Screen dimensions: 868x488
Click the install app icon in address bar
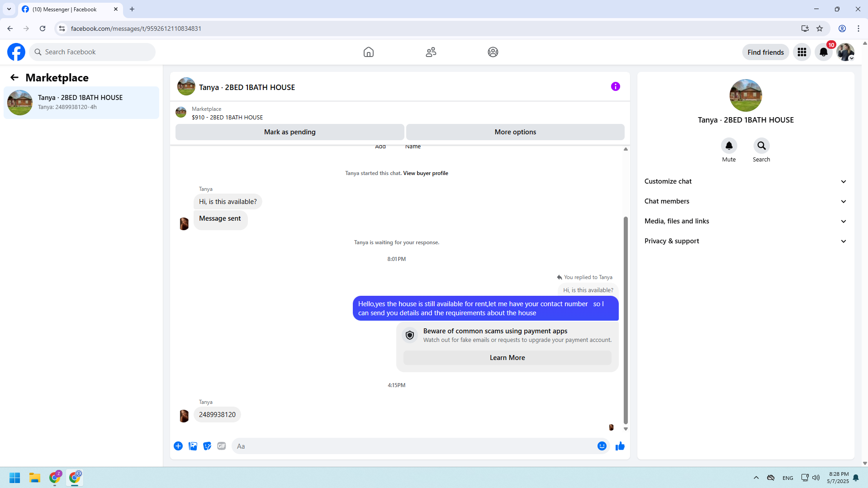805,28
